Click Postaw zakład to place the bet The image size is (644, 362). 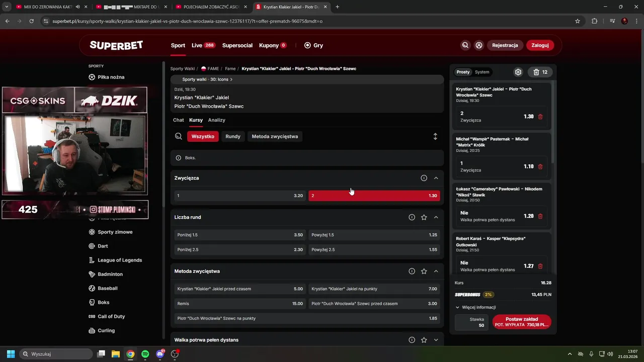[x=522, y=322]
